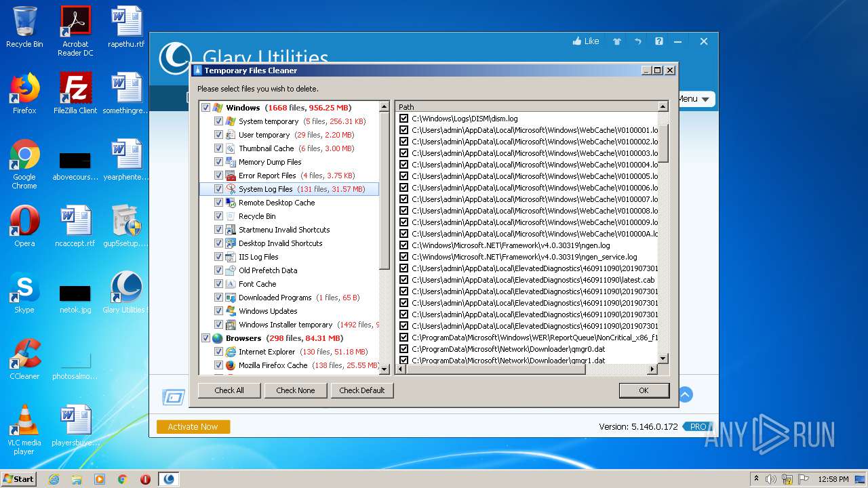Viewport: 868px width, 488px height.
Task: Click the undo arrow icon in Glary title bar
Action: [637, 41]
